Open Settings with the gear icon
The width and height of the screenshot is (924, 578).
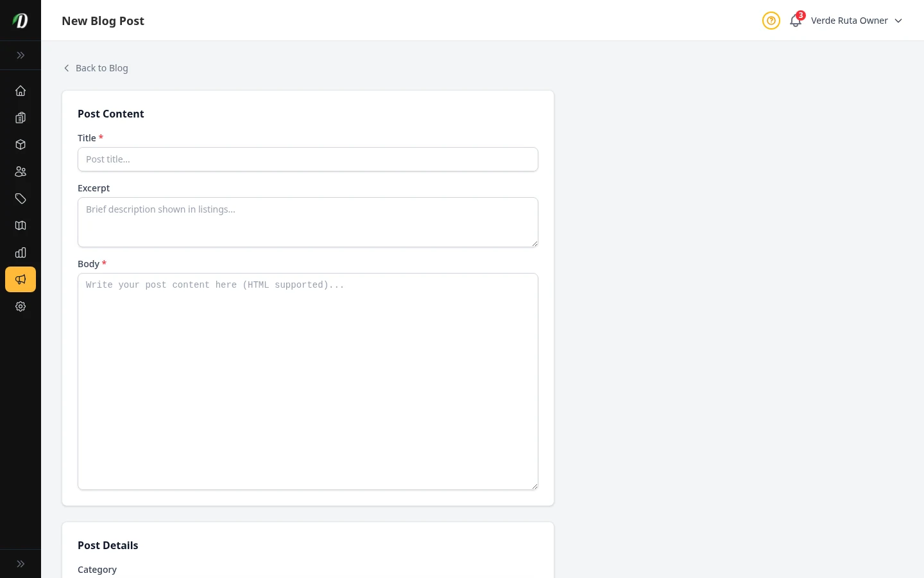click(x=21, y=306)
